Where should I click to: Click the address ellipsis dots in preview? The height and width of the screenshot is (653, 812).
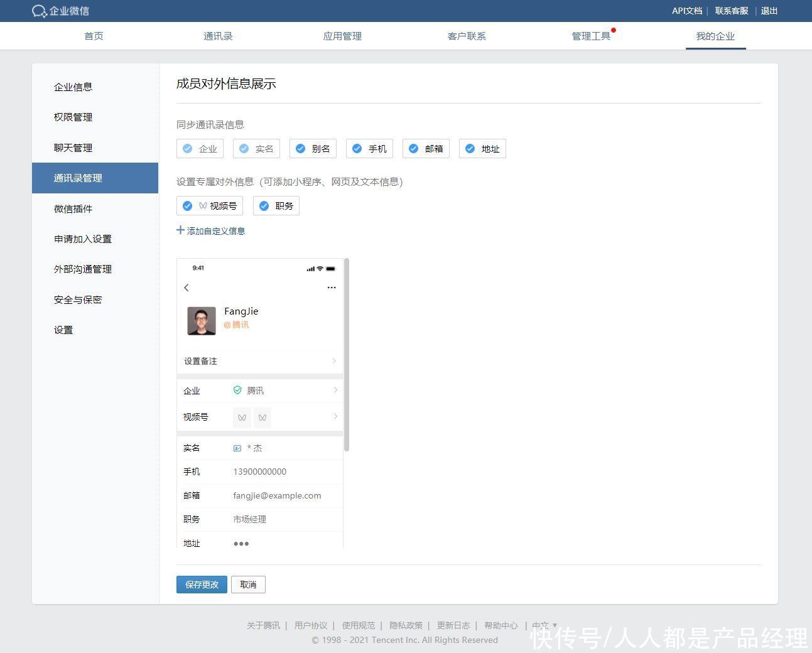241,544
